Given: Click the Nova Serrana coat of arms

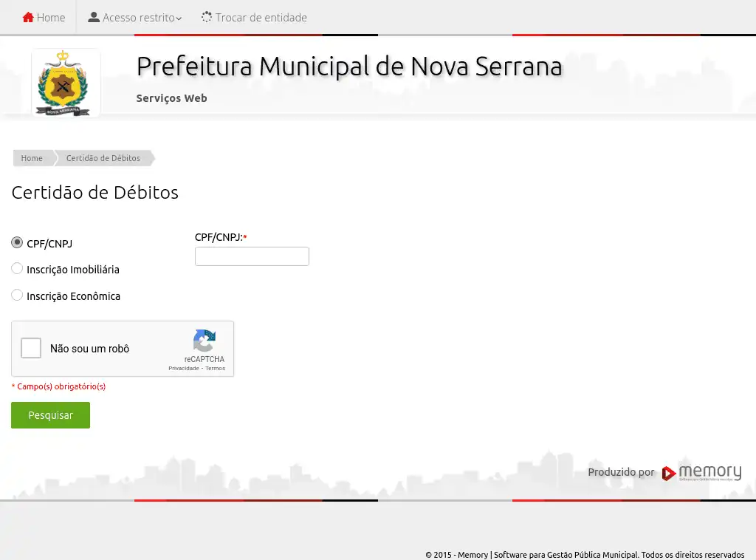Looking at the screenshot, I should tap(65, 83).
